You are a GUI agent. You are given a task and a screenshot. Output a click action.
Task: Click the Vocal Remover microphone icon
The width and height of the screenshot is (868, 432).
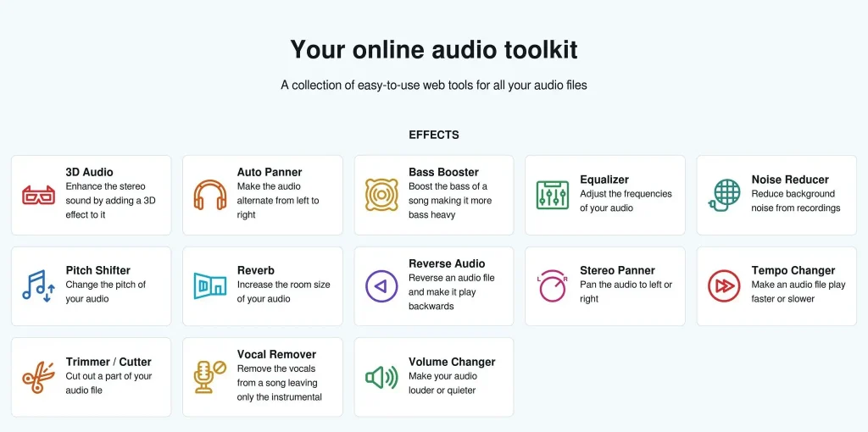210,377
